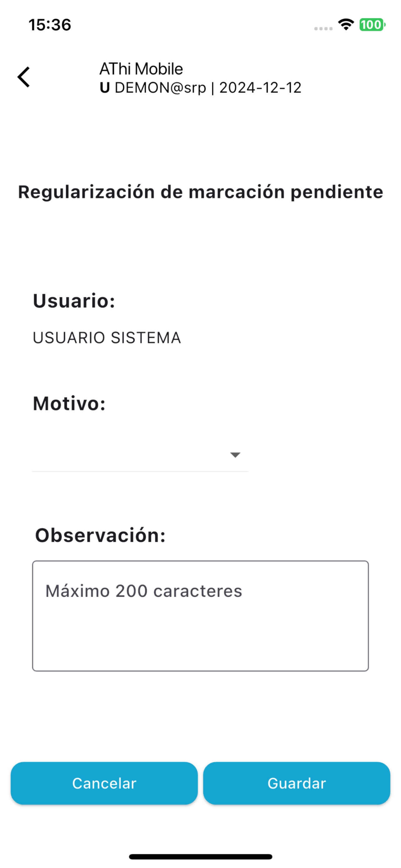Focus the Observación text area

click(x=200, y=616)
